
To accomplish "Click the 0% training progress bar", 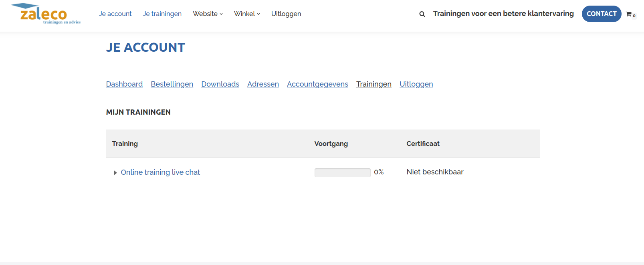I will click(342, 172).
